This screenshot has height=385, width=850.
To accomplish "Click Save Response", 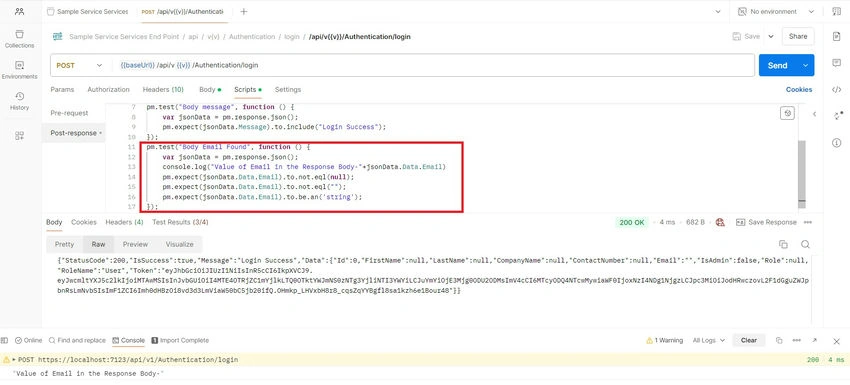I will 767,222.
